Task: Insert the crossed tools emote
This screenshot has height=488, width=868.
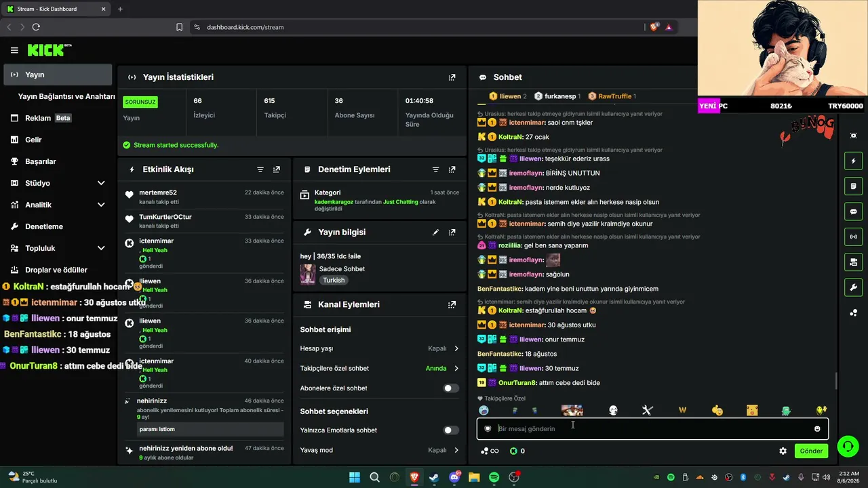Action: (647, 410)
